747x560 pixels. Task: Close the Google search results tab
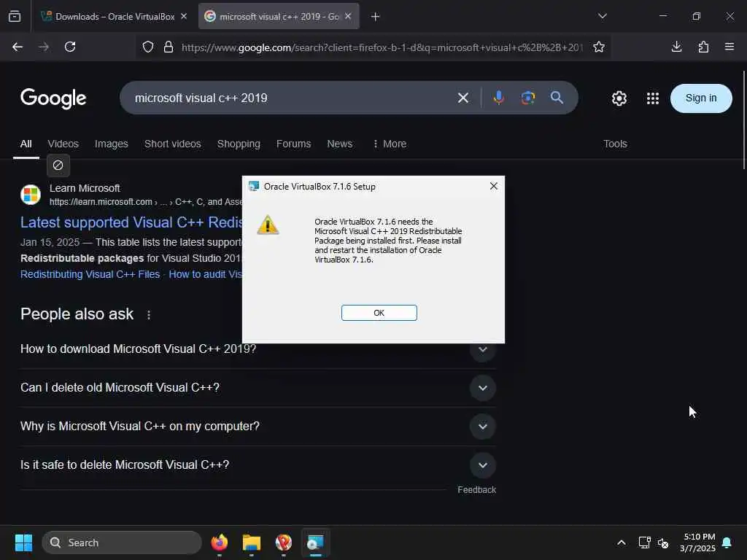[348, 16]
